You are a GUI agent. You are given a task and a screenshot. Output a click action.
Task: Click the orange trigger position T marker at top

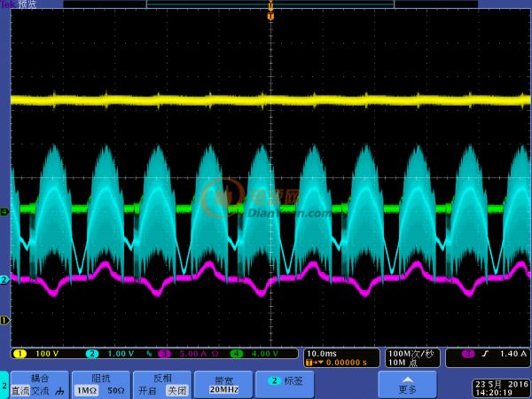270,16
